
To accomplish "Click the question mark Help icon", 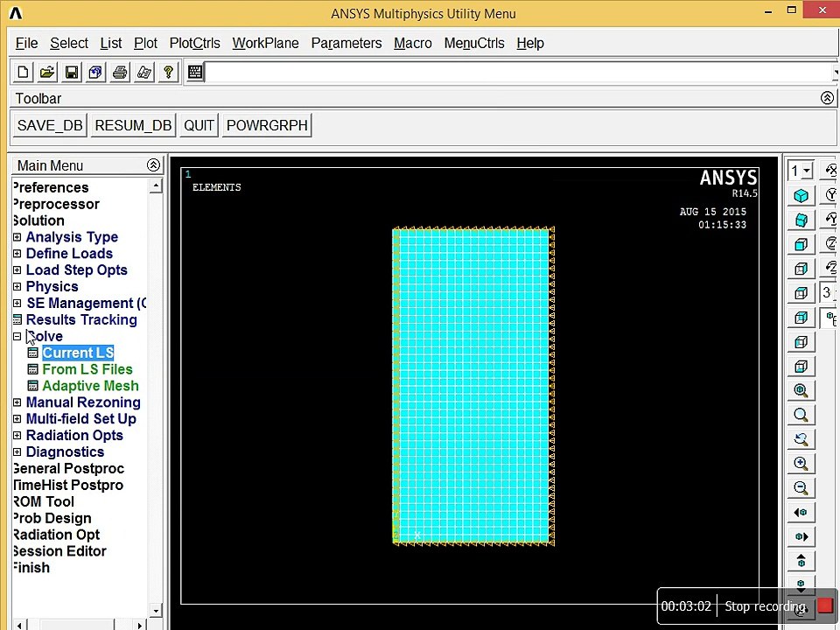I will pos(168,73).
